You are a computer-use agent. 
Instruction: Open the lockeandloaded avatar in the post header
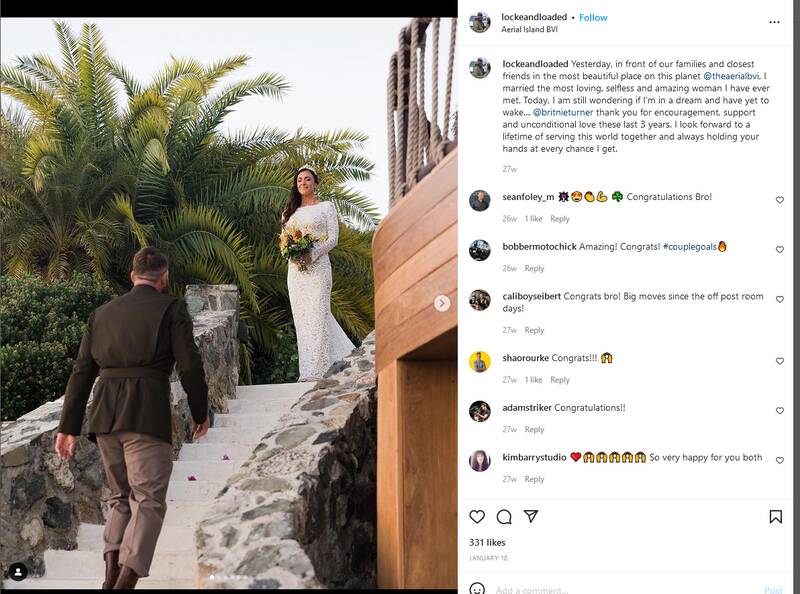[480, 22]
